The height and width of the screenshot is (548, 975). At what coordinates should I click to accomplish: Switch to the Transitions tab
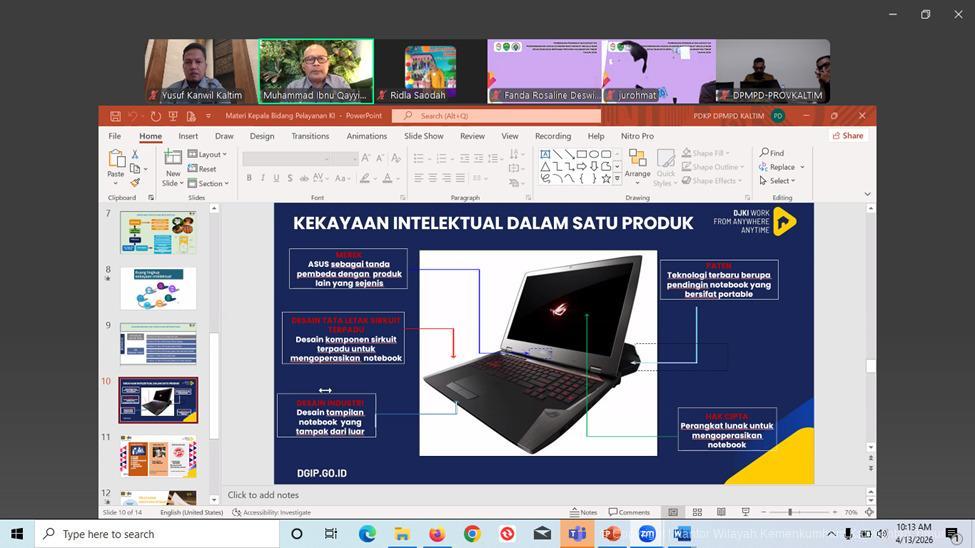coord(310,136)
